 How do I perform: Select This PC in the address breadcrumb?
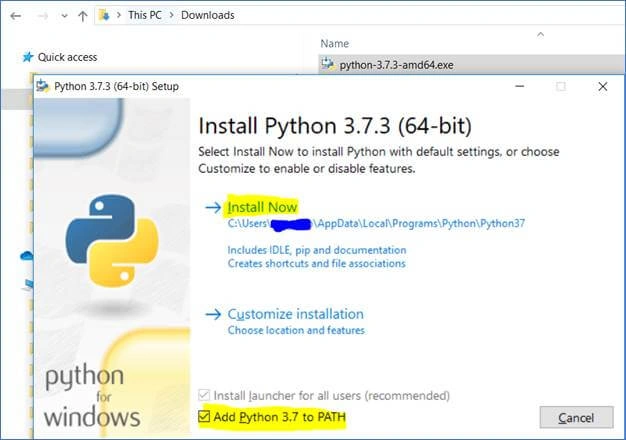145,15
